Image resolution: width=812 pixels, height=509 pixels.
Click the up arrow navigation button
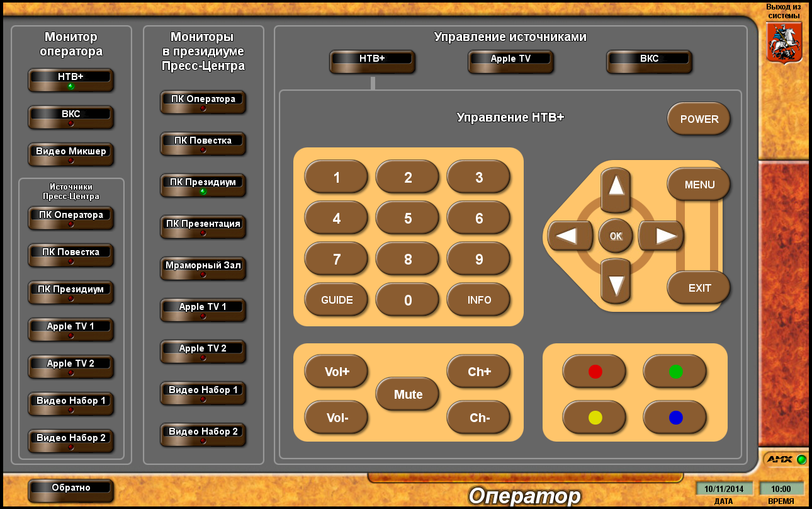pos(616,189)
